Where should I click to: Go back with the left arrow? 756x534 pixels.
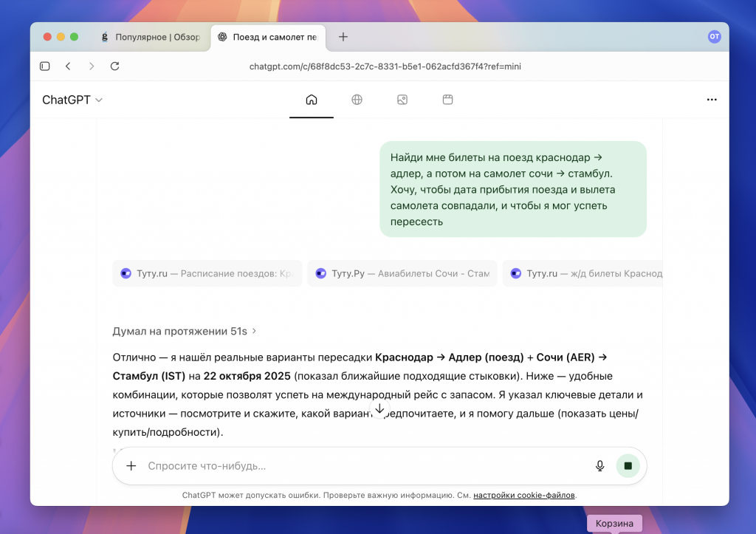(68, 66)
